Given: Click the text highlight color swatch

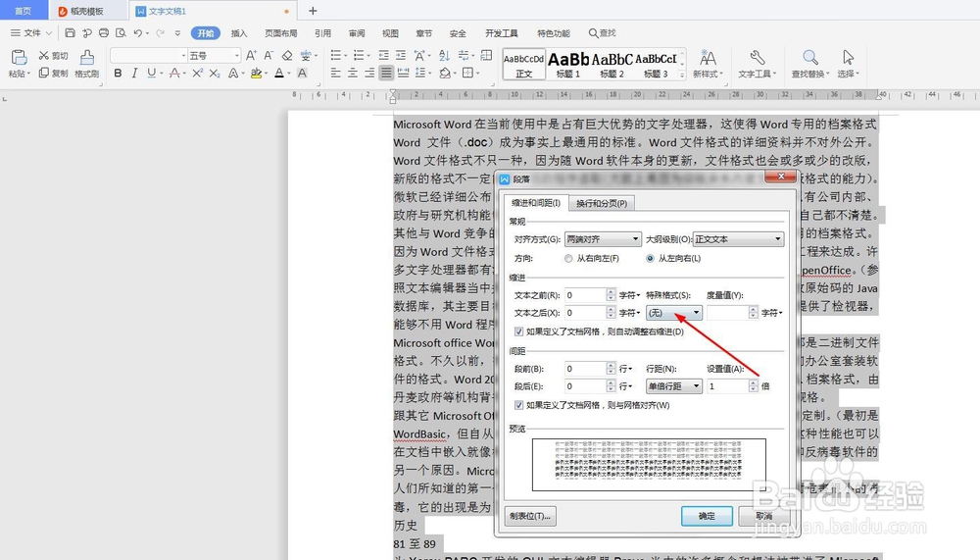Looking at the screenshot, I should click(x=256, y=74).
